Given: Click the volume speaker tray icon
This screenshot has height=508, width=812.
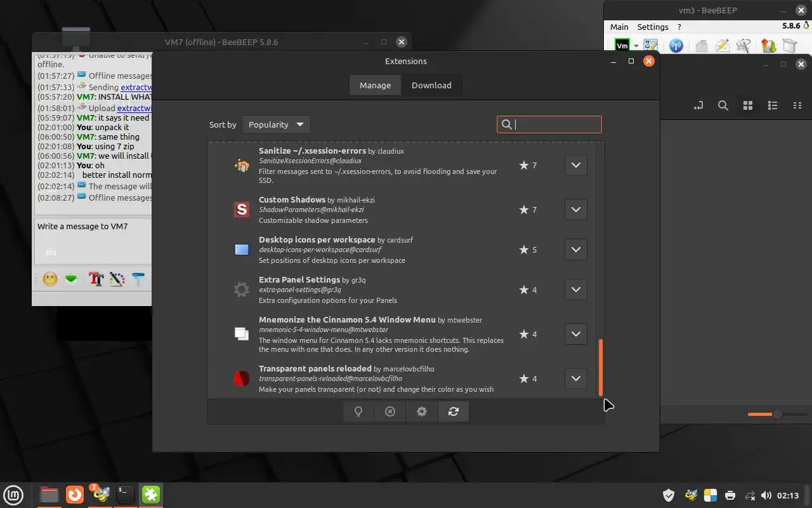Looking at the screenshot, I should [766, 495].
